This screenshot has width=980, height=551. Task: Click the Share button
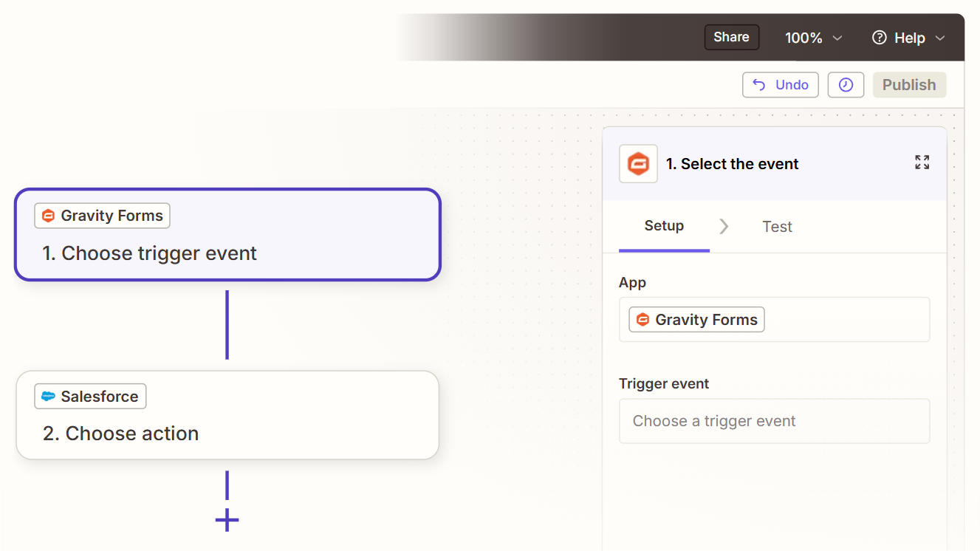pyautogui.click(x=731, y=37)
